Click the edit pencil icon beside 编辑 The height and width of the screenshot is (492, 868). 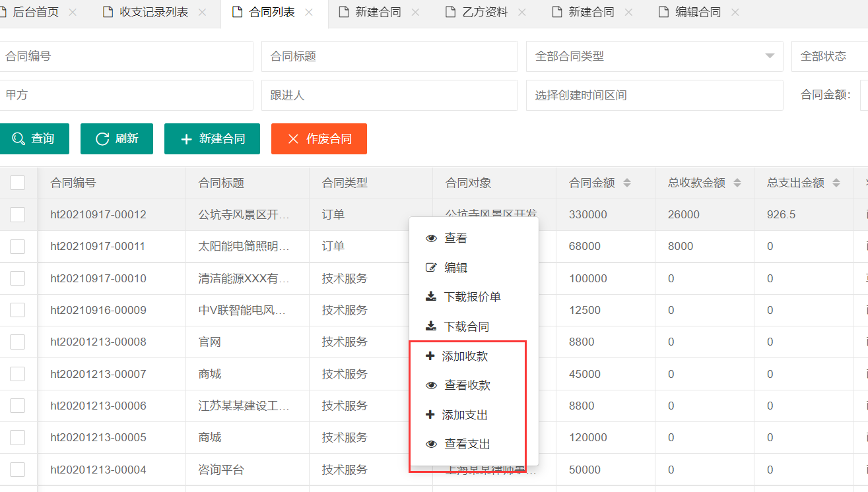pos(431,268)
